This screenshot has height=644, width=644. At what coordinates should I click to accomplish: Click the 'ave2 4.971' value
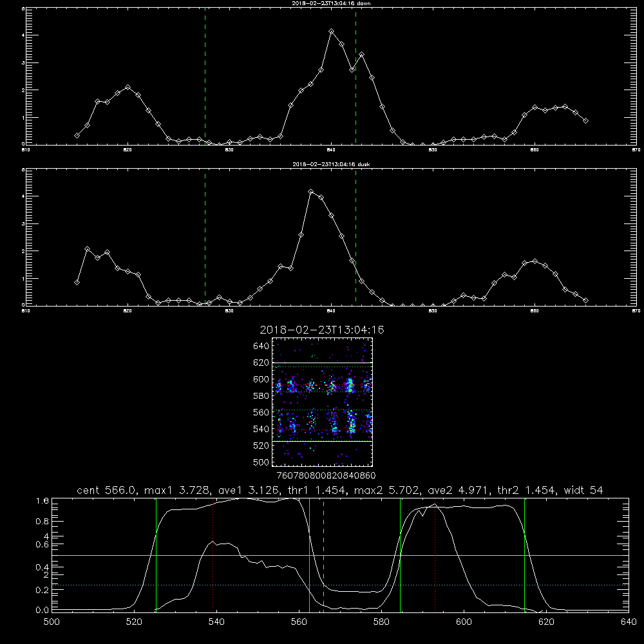459,490
